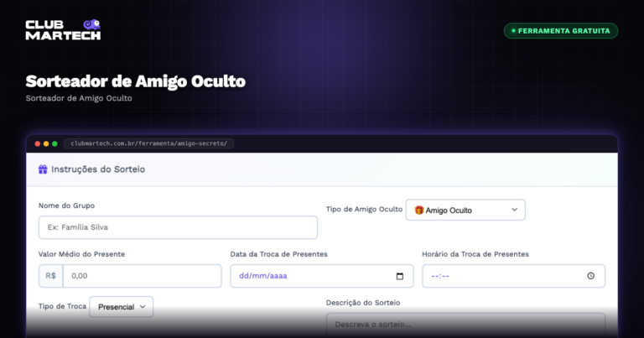Click the R$ currency prefix
Viewport: 644px width, 338px height.
point(51,276)
